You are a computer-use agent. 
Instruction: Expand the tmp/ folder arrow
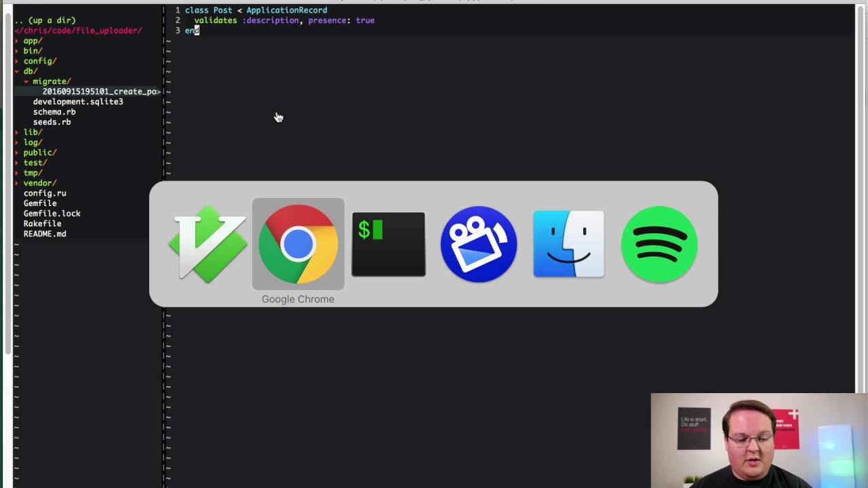coord(17,173)
